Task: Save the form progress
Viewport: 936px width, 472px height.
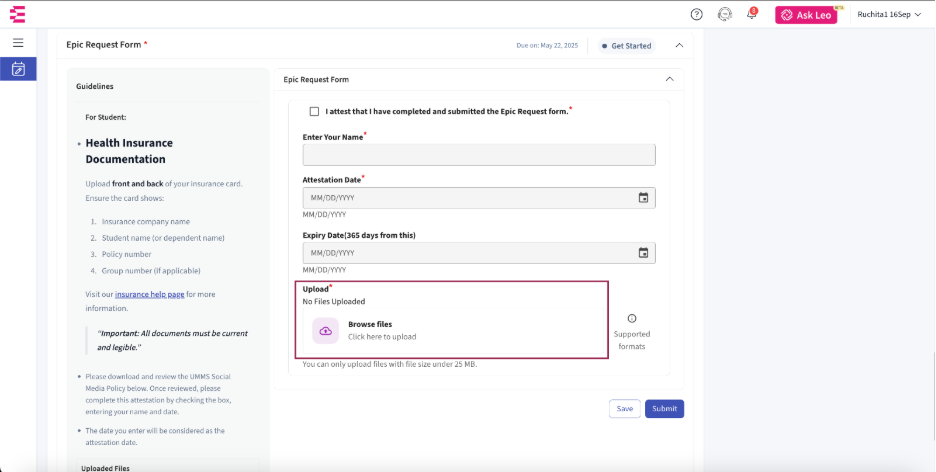Action: pyautogui.click(x=624, y=409)
